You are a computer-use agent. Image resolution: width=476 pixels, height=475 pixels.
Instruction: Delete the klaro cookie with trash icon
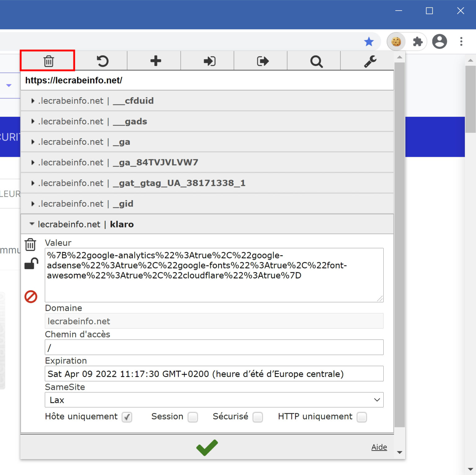pos(30,244)
